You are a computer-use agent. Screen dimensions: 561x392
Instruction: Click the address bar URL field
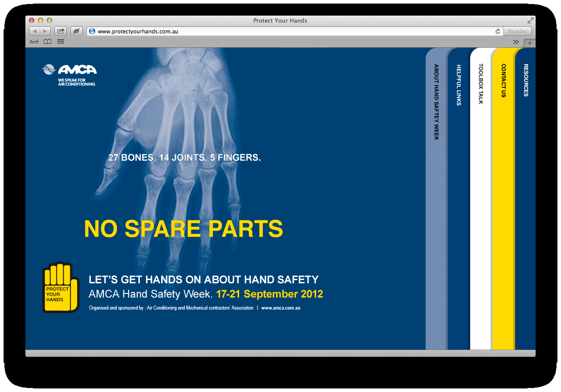pos(295,31)
